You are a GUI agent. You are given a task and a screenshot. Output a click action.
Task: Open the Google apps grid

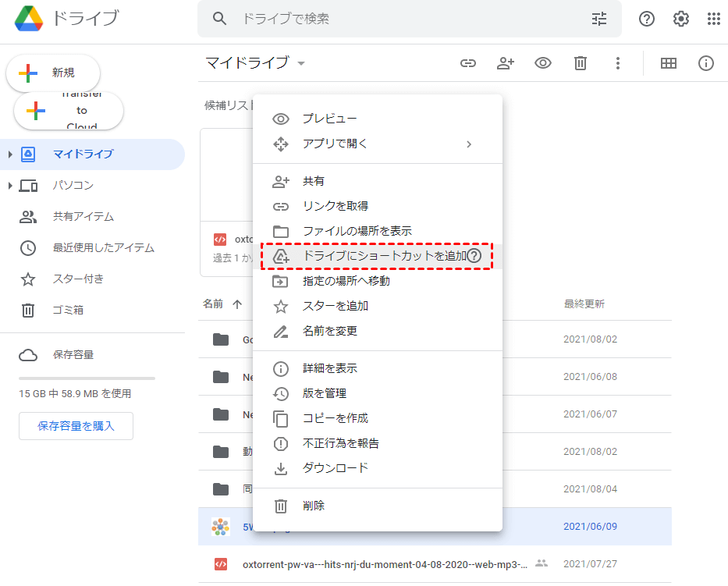pos(713,19)
